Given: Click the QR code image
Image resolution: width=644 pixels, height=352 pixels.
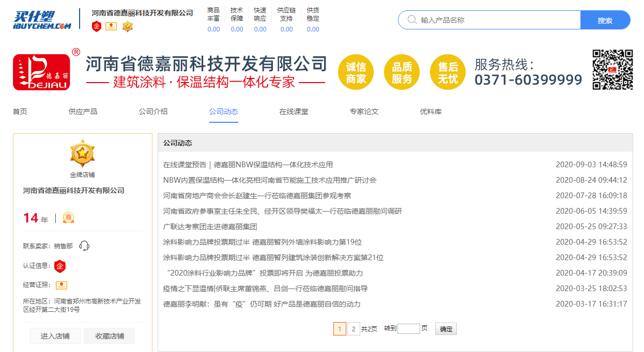Looking at the screenshot, I should [x=612, y=70].
